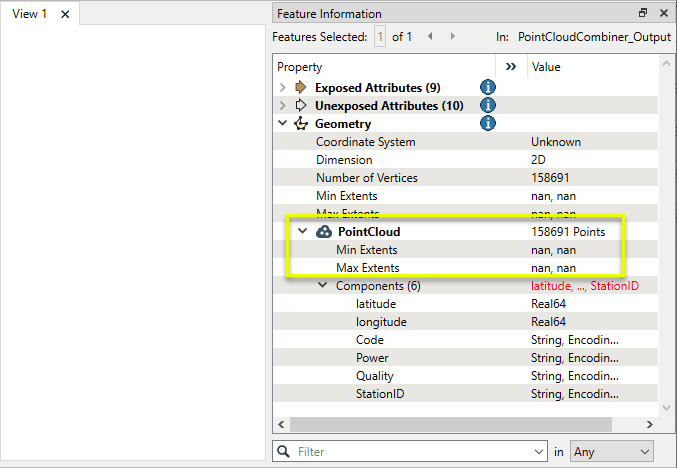Open info for Unexposed Attributes
This screenshot has width=677, height=468.
(x=488, y=106)
